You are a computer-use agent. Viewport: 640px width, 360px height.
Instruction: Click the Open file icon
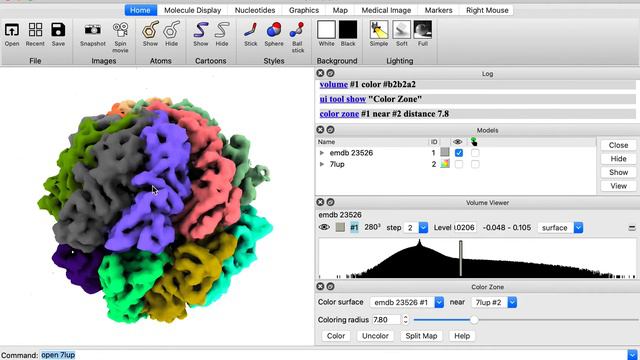[12, 30]
